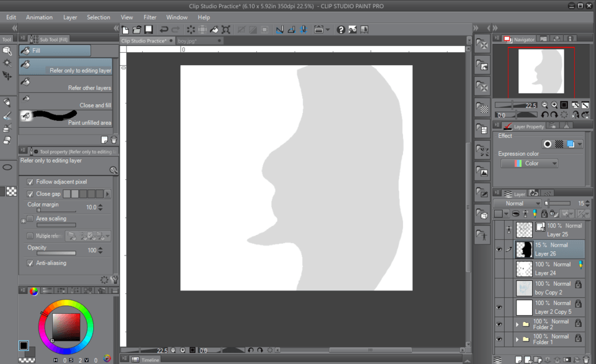Click the zoom in icon in Navigator

coord(554,105)
